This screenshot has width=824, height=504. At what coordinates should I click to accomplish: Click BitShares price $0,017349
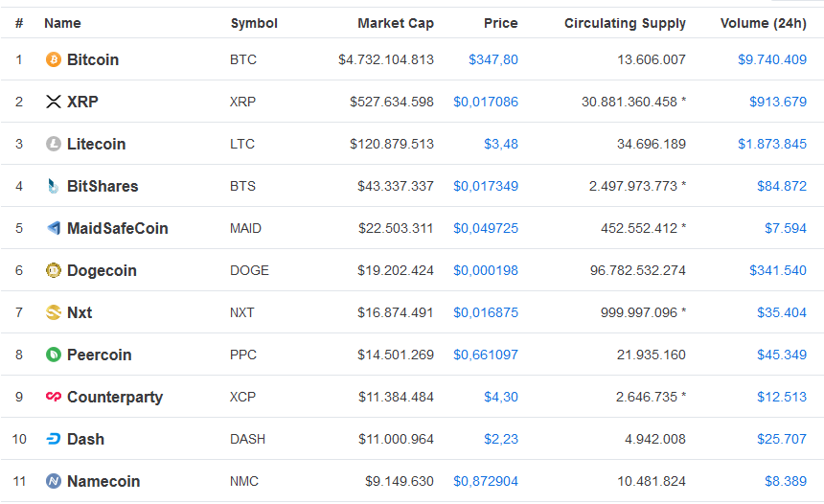point(486,186)
